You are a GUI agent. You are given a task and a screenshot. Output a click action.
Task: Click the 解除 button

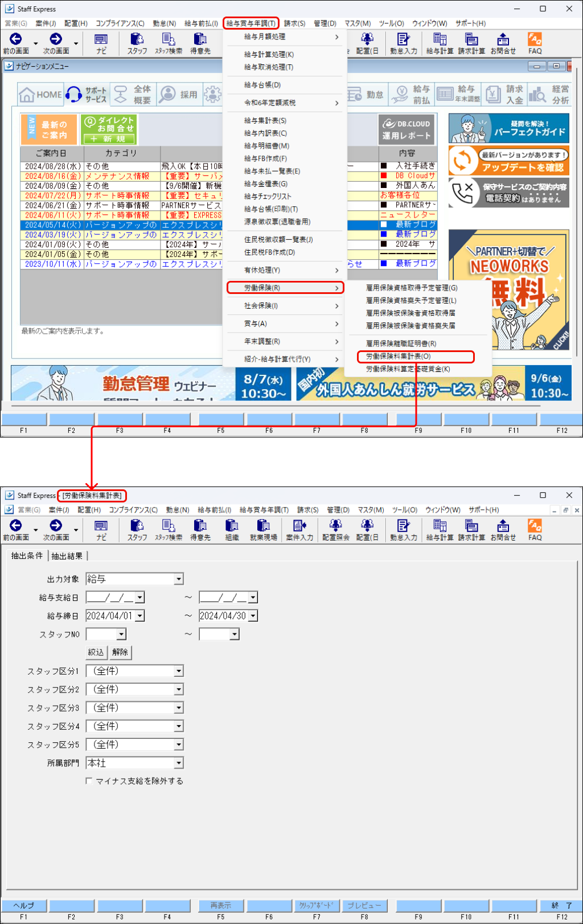tap(120, 652)
